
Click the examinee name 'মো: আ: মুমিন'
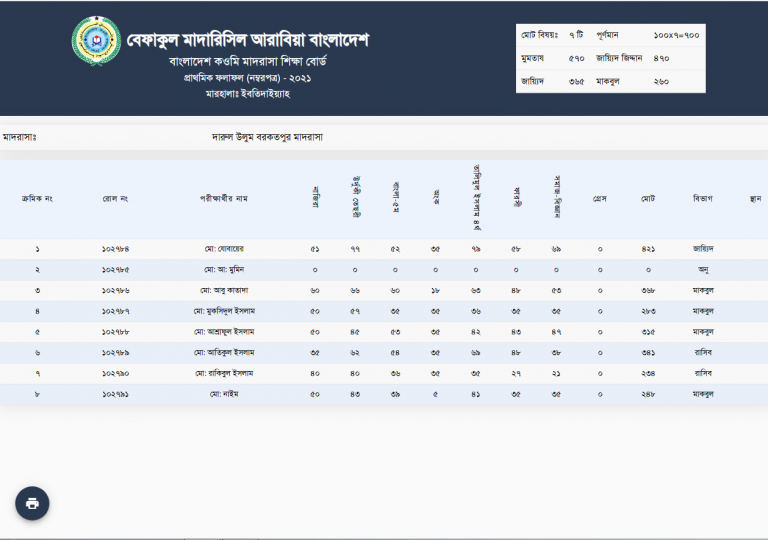[x=224, y=270]
